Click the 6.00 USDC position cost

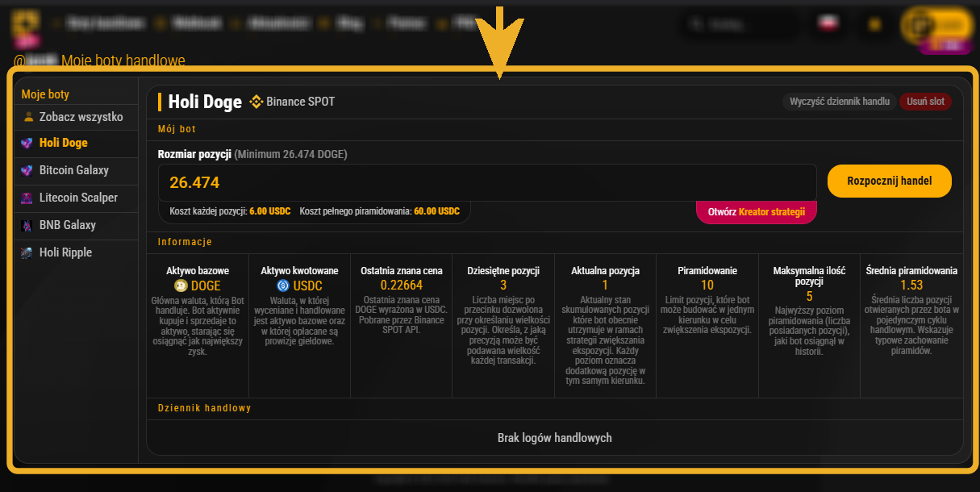(x=269, y=211)
